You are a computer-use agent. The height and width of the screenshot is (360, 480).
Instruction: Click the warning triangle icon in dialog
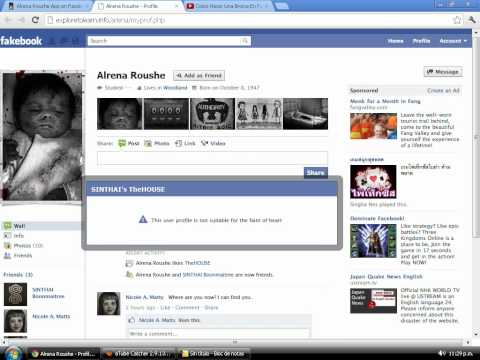(x=143, y=219)
